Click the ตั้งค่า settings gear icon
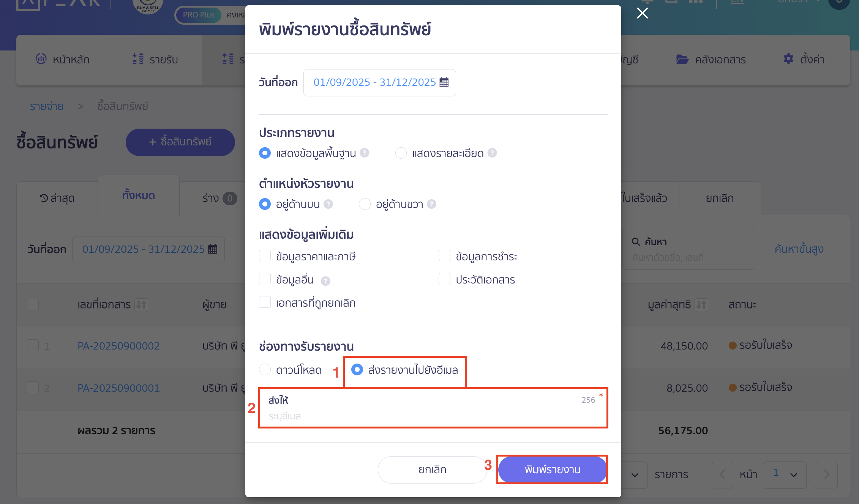This screenshot has width=859, height=504. (788, 59)
